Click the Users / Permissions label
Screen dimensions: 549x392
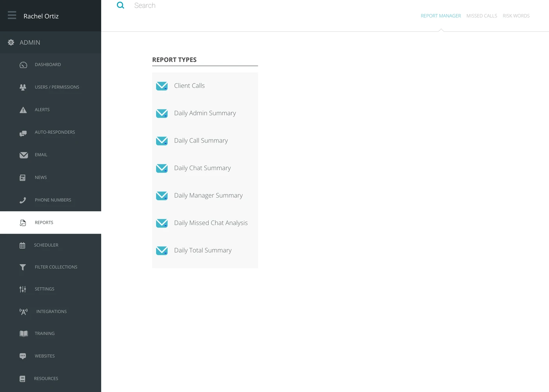(57, 87)
